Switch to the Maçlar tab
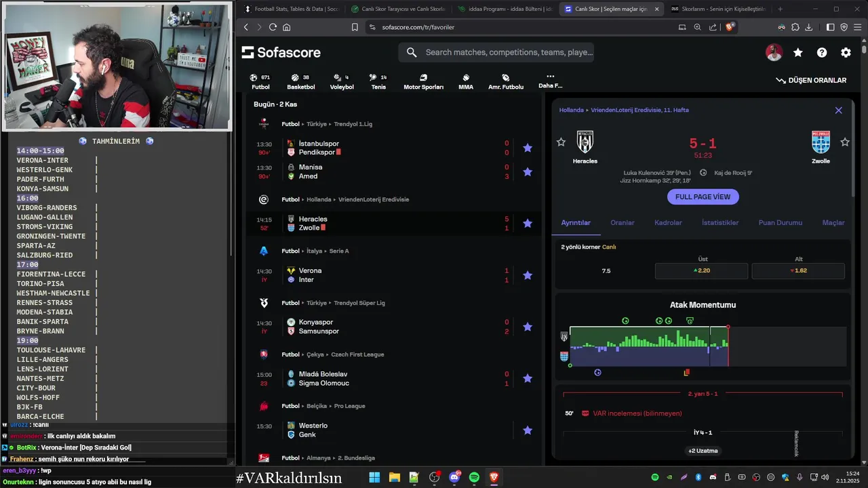868x488 pixels. tap(833, 222)
